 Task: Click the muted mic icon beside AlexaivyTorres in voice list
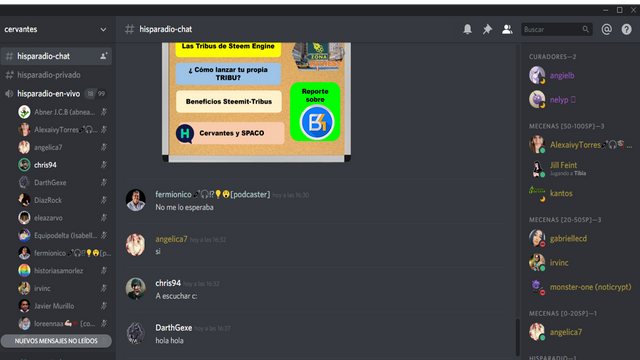104,129
